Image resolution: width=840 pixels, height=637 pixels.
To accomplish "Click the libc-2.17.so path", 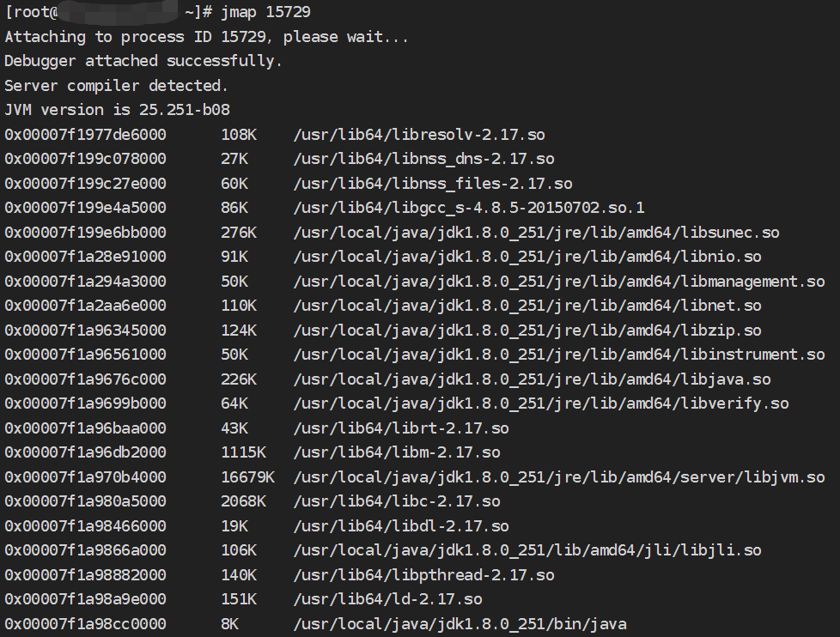I will point(397,501).
